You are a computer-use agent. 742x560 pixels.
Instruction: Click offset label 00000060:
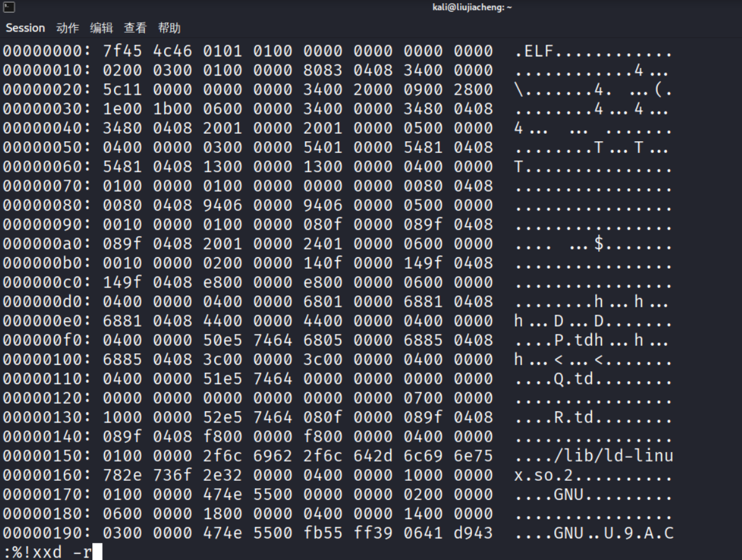(47, 167)
